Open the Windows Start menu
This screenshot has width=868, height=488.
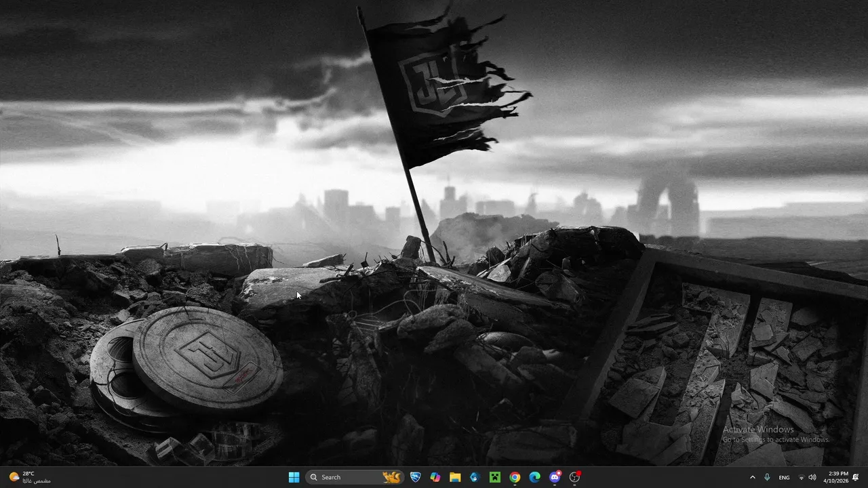(x=294, y=477)
